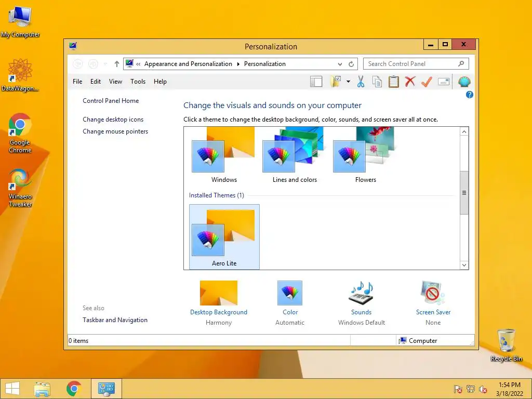The width and height of the screenshot is (532, 399).
Task: Open Control Panel Home link
Action: pyautogui.click(x=111, y=101)
